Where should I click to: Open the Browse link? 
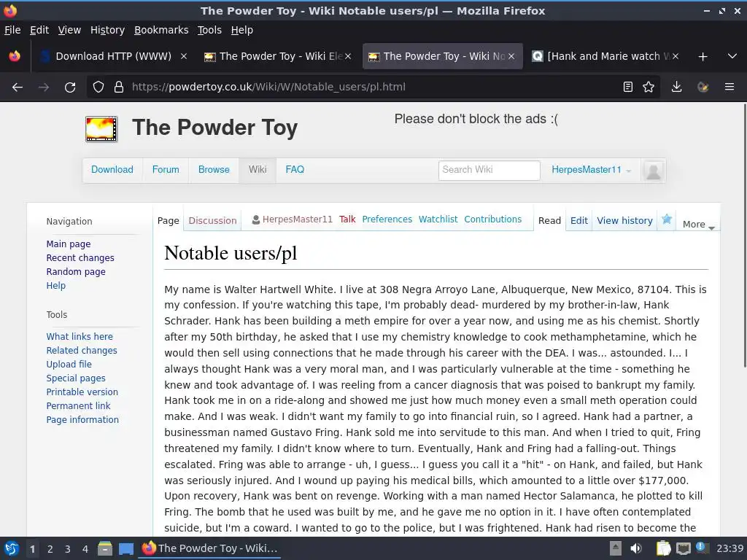(214, 169)
